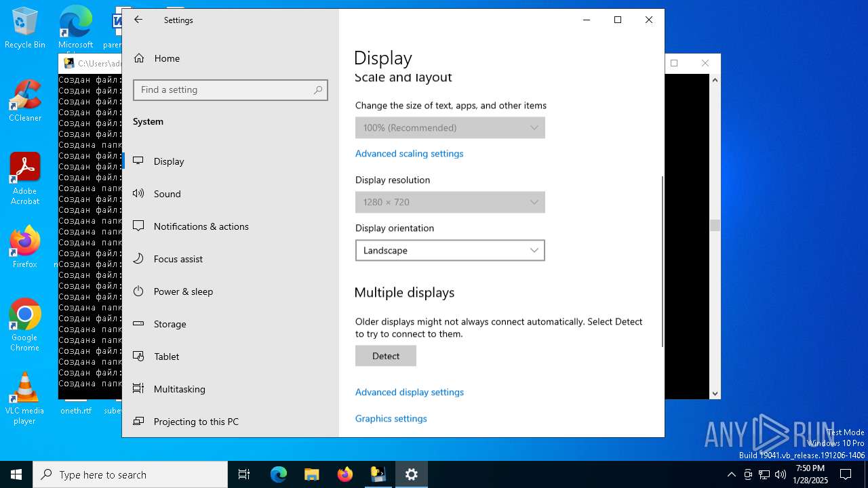Expand the Display orientation Landscape dropdown

click(450, 250)
